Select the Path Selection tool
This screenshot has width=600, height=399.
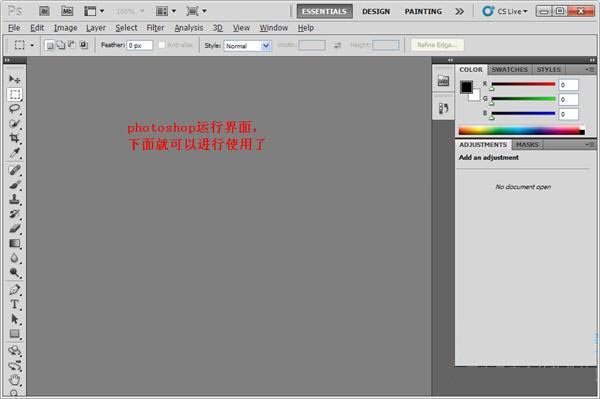[x=15, y=319]
